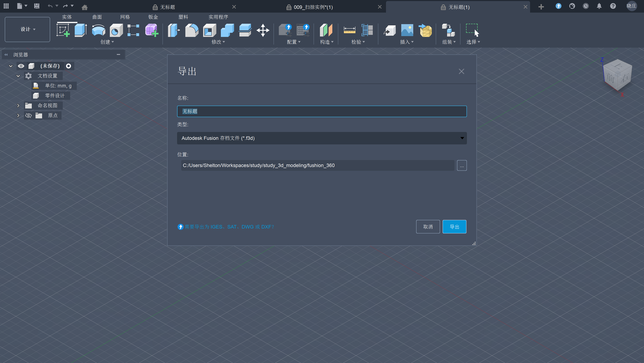The image size is (644, 363).
Task: Click the Create Sketch tool icon
Action: click(x=63, y=31)
